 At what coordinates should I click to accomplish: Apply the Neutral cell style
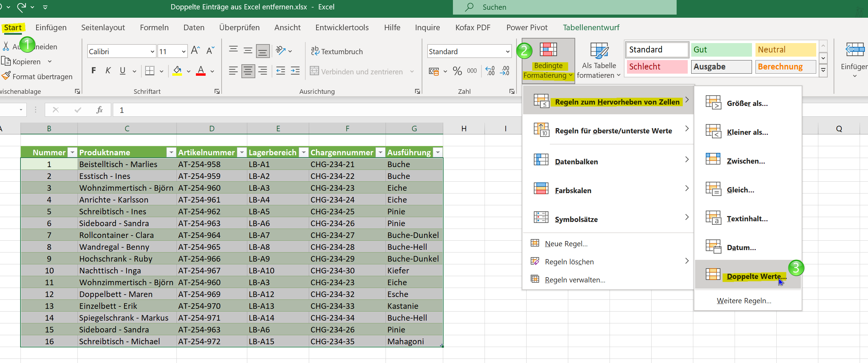(786, 50)
